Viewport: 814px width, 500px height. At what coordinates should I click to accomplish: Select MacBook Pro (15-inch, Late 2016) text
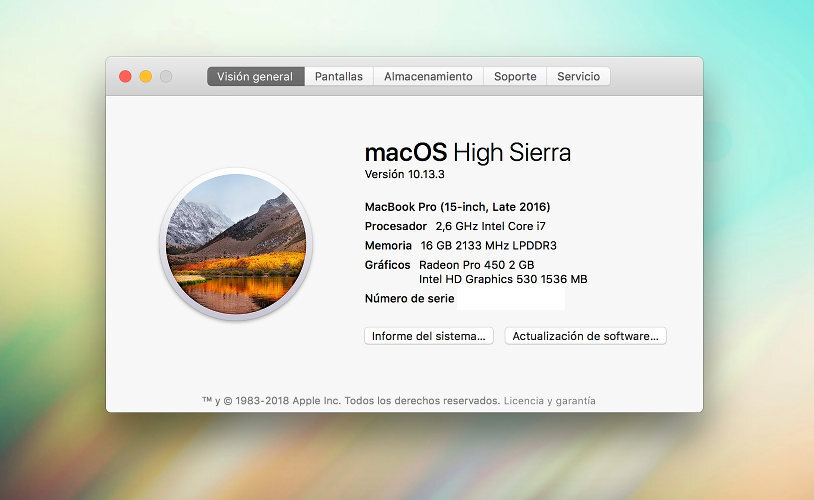[x=457, y=207]
